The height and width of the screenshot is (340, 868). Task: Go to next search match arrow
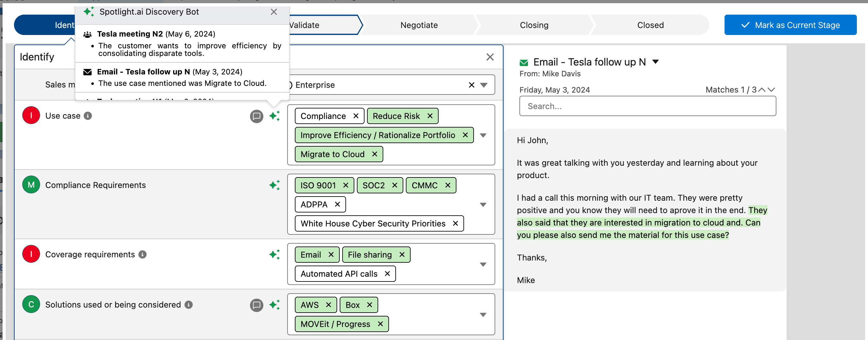[771, 90]
